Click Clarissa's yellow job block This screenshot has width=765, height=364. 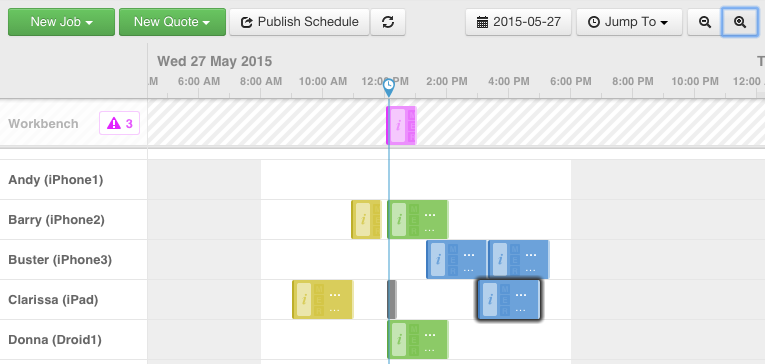pos(322,300)
